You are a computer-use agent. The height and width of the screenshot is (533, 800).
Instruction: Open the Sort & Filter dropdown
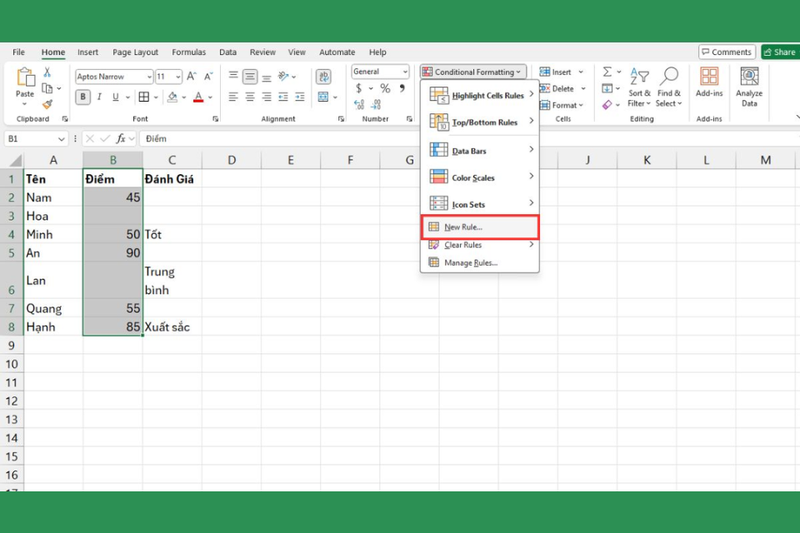pyautogui.click(x=639, y=87)
